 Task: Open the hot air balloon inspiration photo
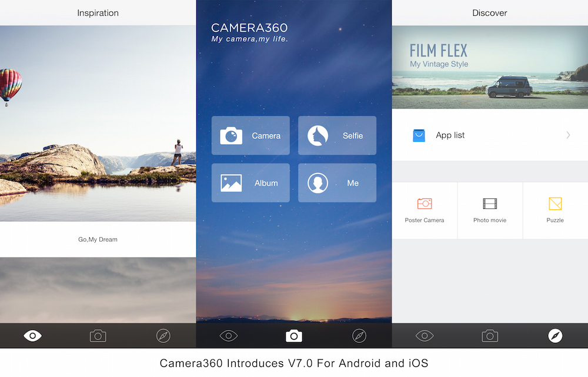pyautogui.click(x=98, y=124)
